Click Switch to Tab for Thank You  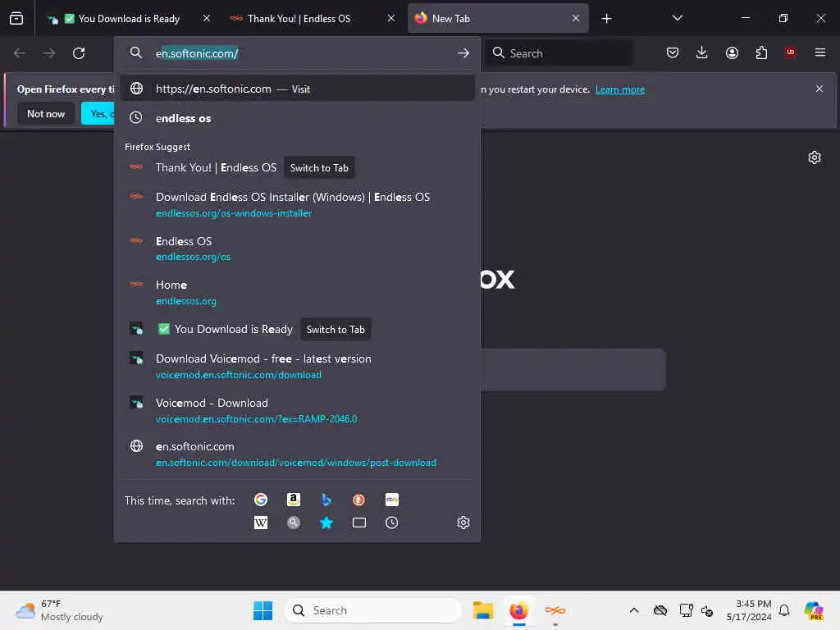click(319, 168)
